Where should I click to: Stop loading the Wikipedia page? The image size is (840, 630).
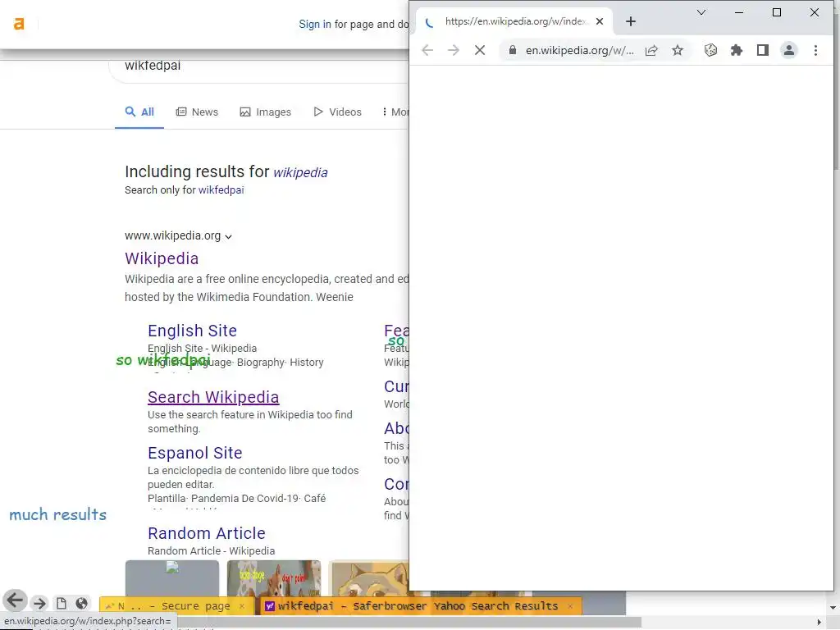(480, 50)
